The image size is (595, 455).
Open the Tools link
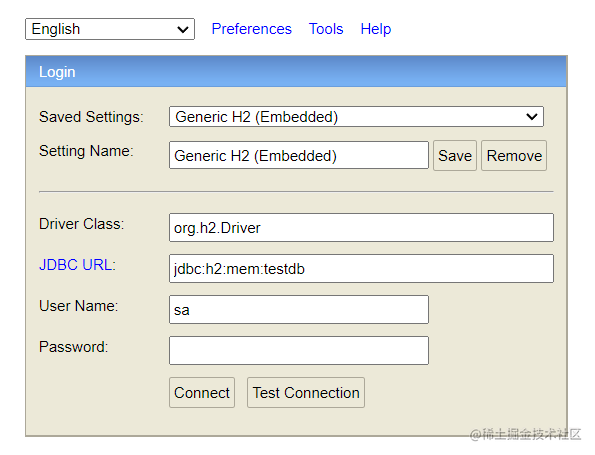[326, 29]
